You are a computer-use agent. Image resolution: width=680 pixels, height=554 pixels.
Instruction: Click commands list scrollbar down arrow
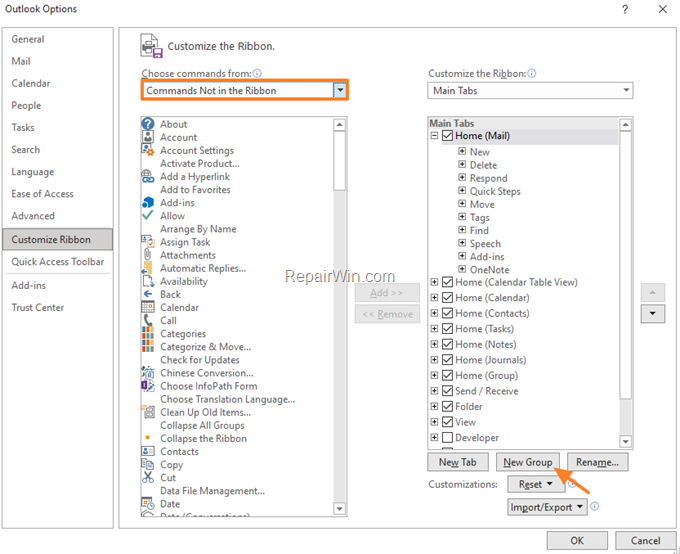click(340, 508)
